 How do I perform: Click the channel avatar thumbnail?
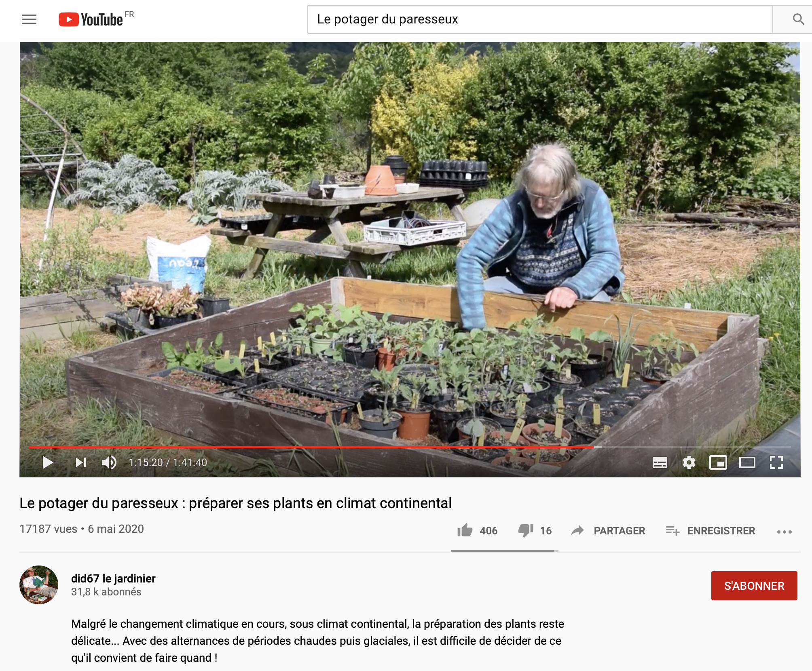click(x=39, y=585)
